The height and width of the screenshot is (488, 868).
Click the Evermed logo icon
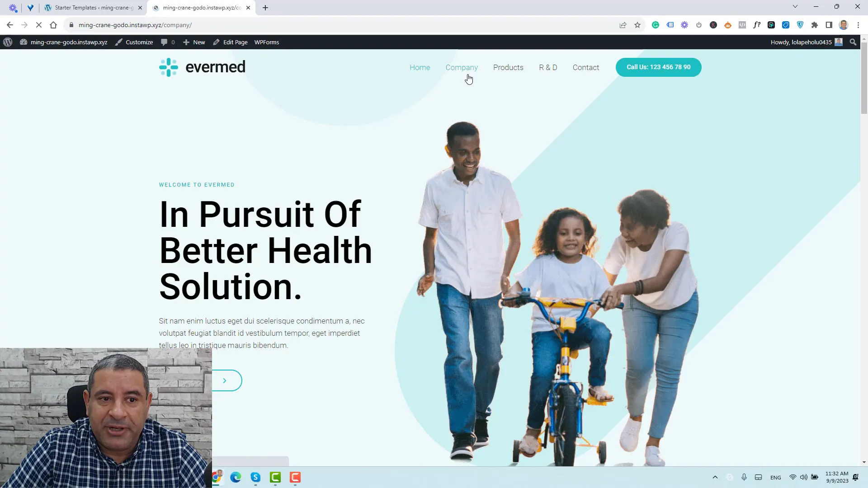pyautogui.click(x=168, y=67)
